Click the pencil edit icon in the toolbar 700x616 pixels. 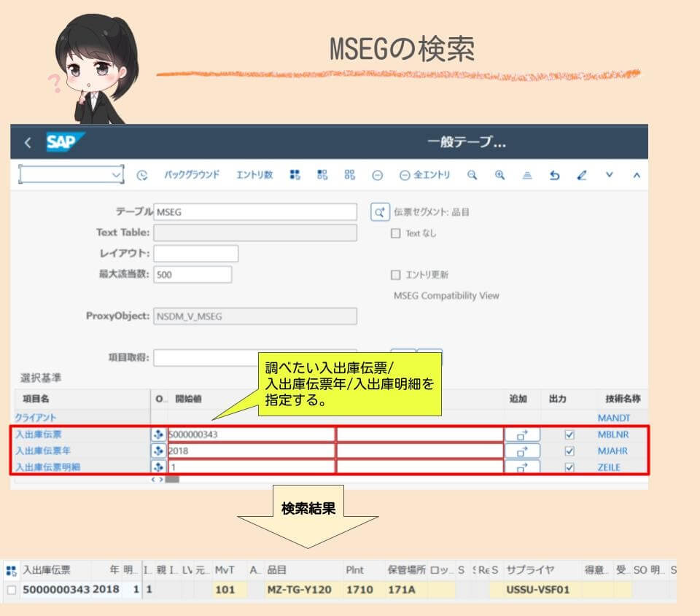(x=582, y=174)
